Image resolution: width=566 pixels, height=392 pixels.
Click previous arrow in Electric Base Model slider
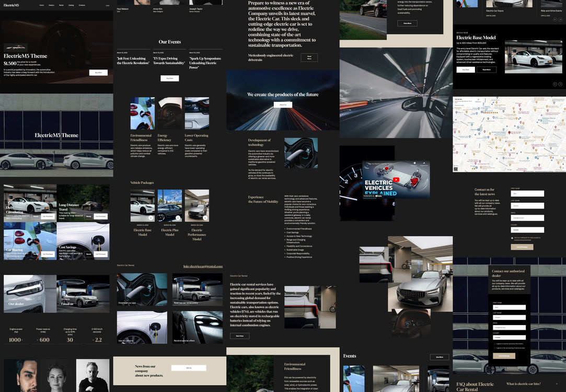click(555, 84)
